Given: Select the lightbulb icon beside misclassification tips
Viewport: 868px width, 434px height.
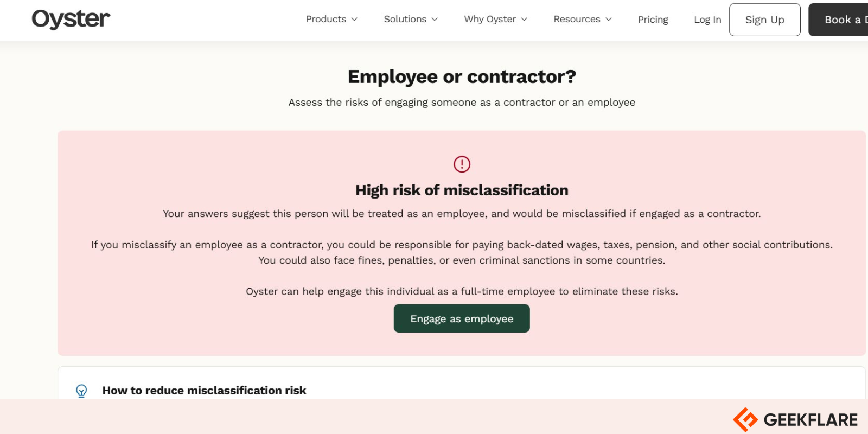Looking at the screenshot, I should coord(81,390).
